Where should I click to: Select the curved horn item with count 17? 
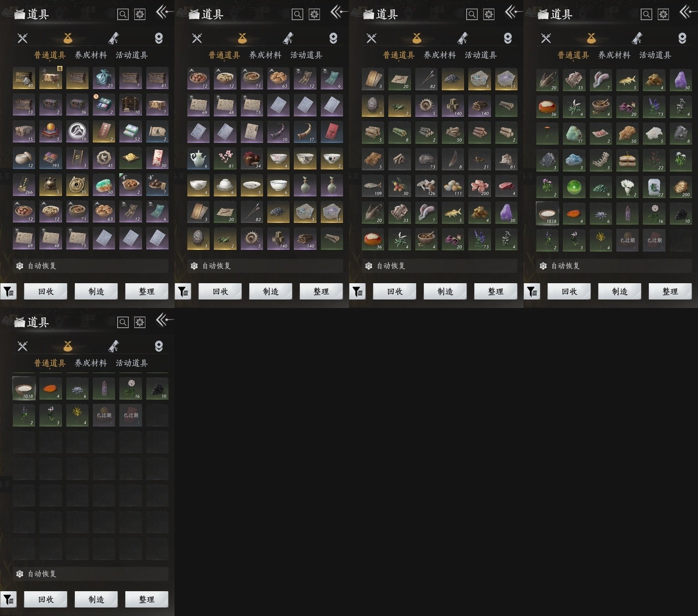305,132
